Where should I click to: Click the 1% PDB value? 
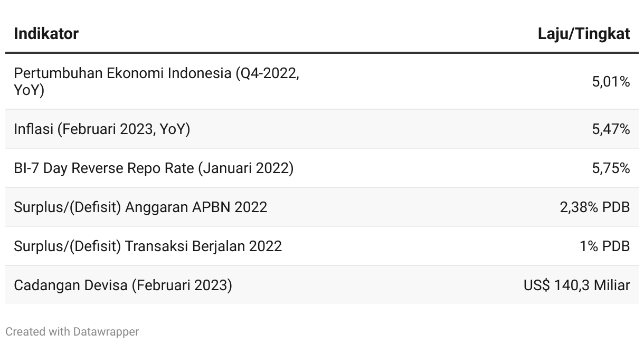coord(605,246)
